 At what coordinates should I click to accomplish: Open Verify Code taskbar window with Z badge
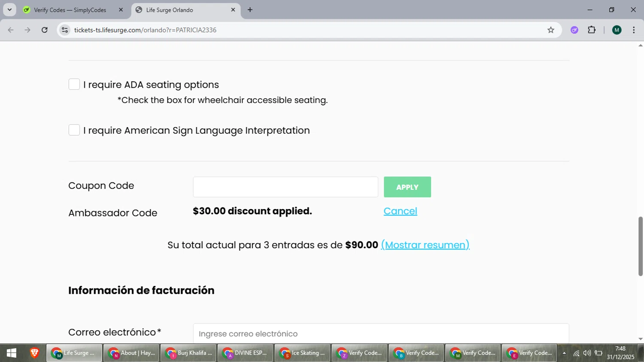359,353
